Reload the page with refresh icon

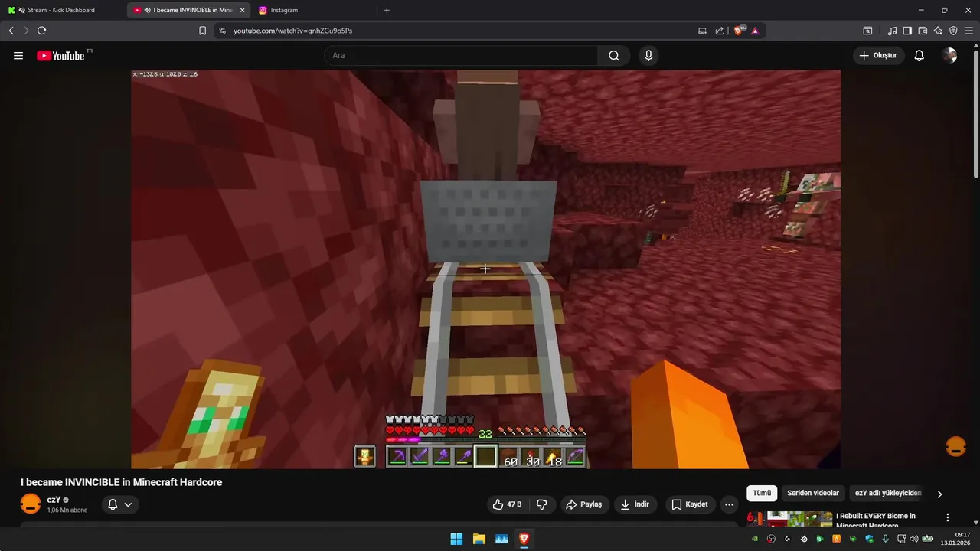pos(41,31)
